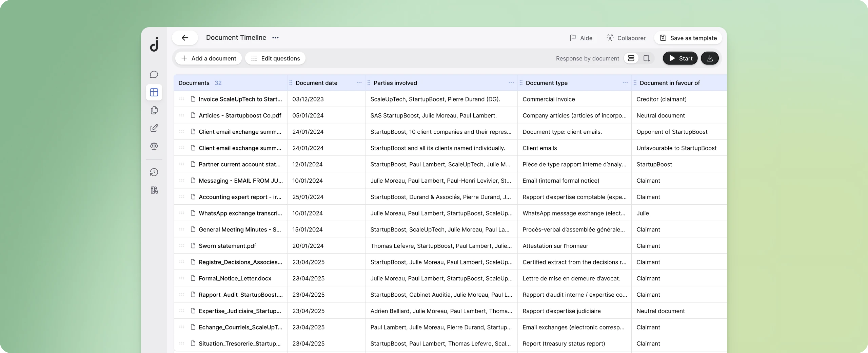The image size is (868, 353).
Task: Open Parties involved column options menu
Action: pos(511,83)
